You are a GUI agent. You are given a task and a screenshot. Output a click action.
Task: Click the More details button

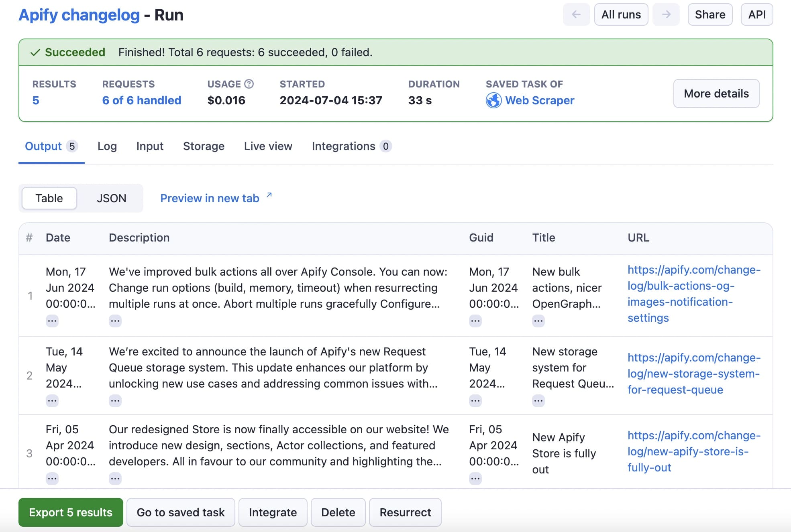coord(716,93)
